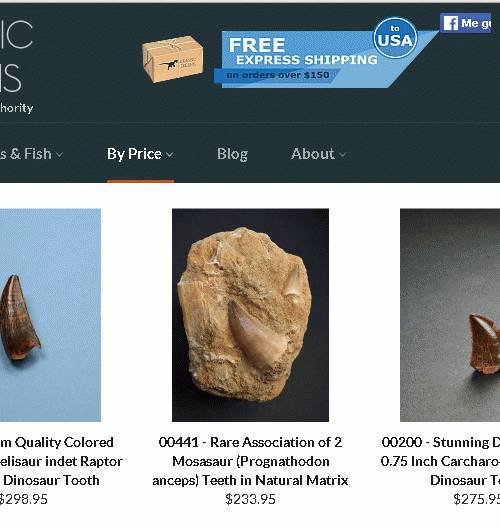The height and width of the screenshot is (528, 500).
Task: Expand the About menu chevron
Action: [342, 155]
